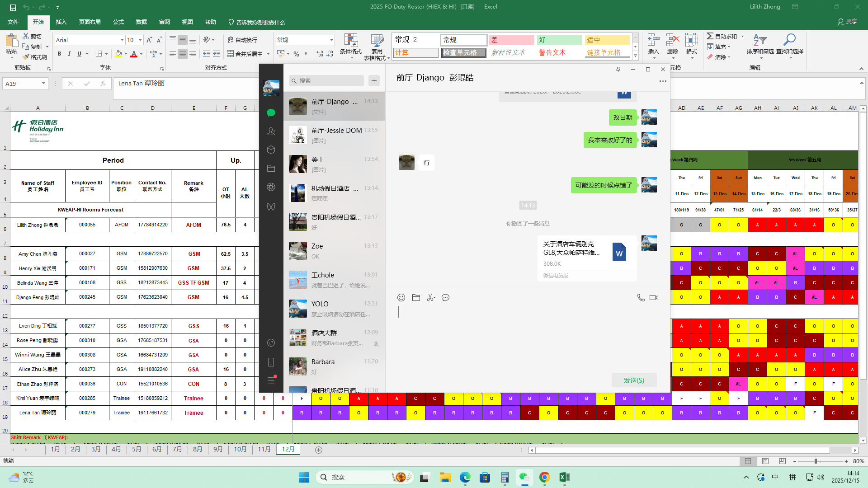
Task: Open the number format 常规 dropdown
Action: click(x=331, y=40)
